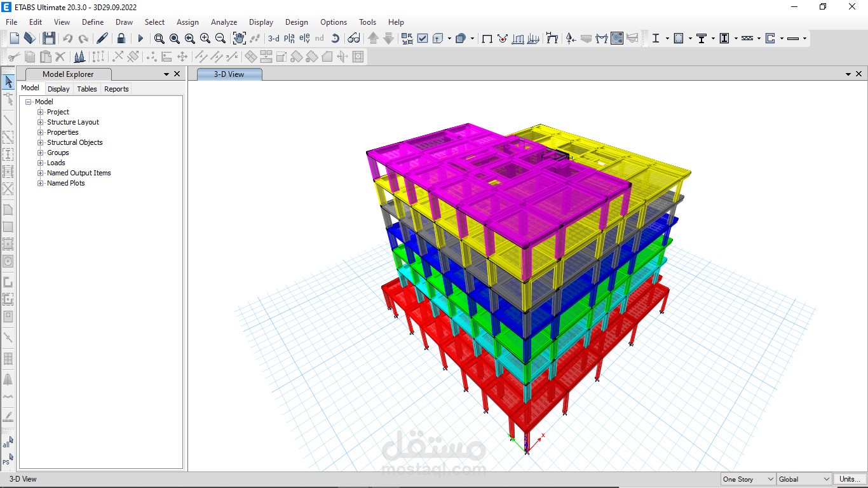Select the pointer tool in sidebar
This screenshot has width=868, height=488.
(x=8, y=82)
